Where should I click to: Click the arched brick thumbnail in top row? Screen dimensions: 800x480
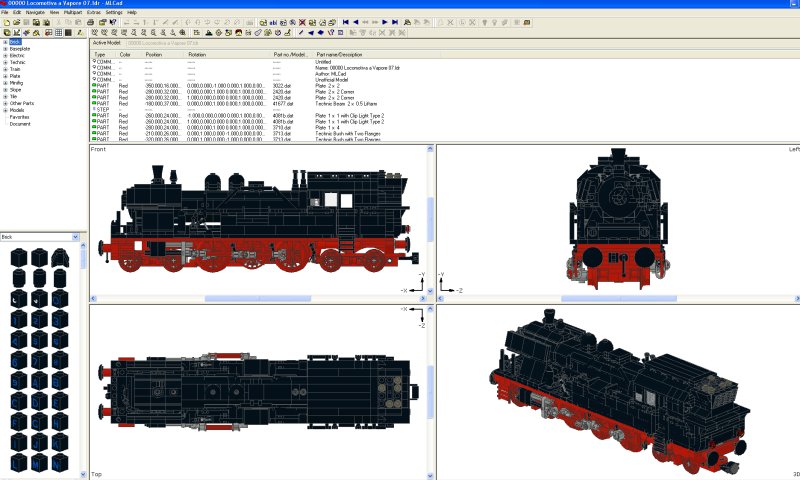tap(60, 258)
